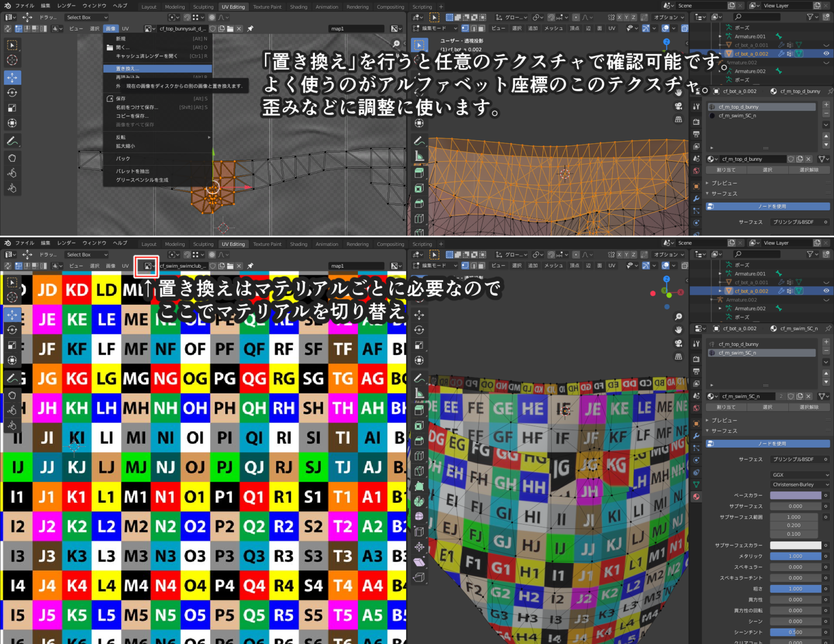
Task: Open the highlighted browse image icon
Action: click(x=146, y=266)
